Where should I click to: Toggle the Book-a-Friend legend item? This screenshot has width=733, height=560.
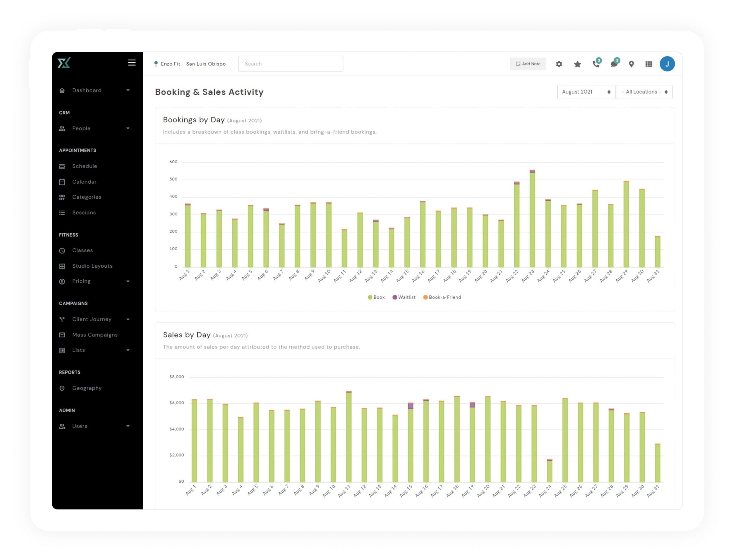(442, 297)
